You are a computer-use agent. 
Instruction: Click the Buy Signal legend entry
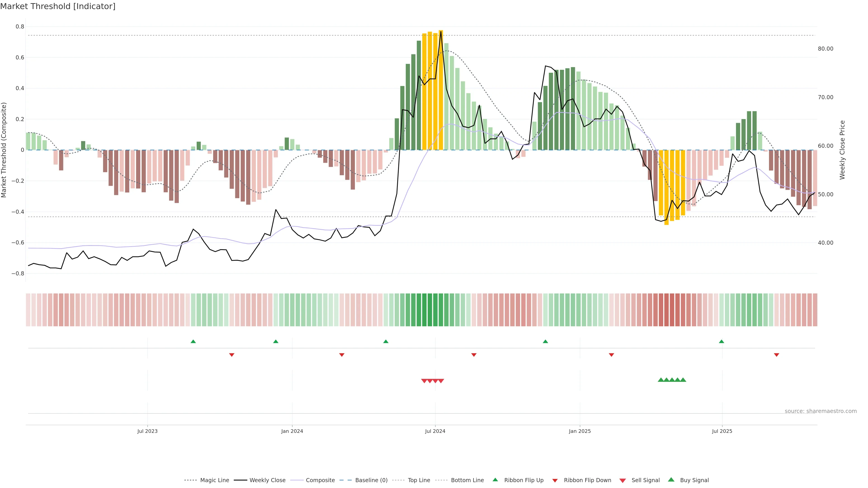(x=694, y=480)
